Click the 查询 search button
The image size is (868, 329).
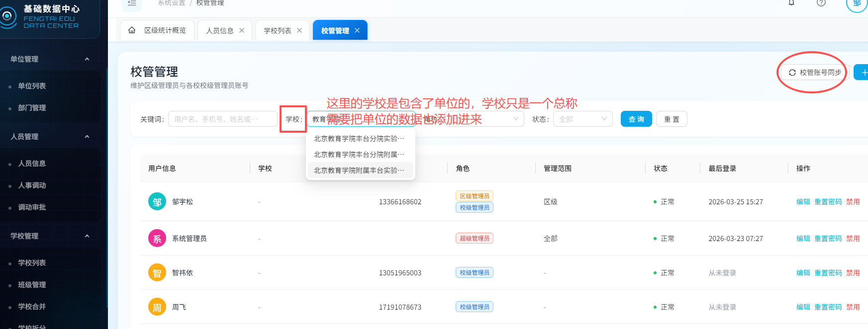[636, 119]
